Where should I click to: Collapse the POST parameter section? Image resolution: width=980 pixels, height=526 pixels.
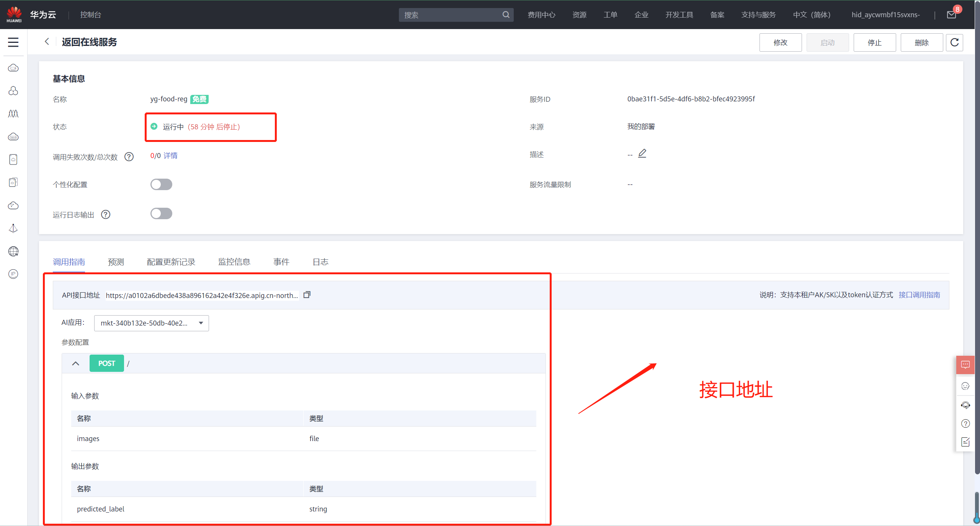76,363
